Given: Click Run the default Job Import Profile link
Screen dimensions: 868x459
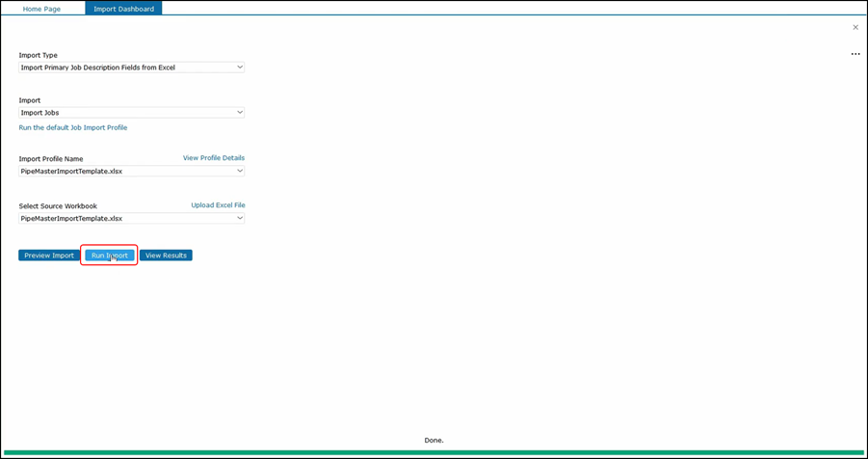Looking at the screenshot, I should click(x=73, y=127).
